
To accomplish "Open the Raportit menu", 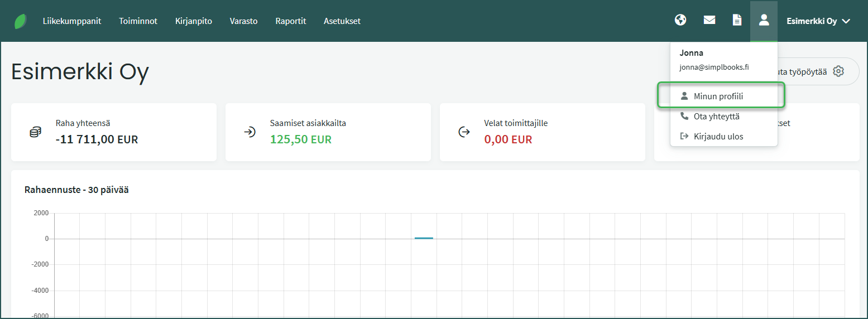I will (x=290, y=21).
